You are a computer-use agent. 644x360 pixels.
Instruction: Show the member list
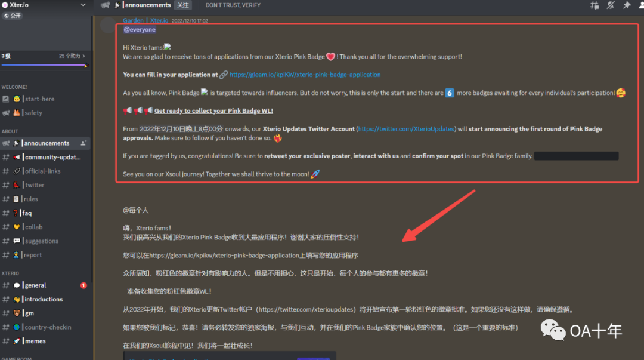[642, 5]
